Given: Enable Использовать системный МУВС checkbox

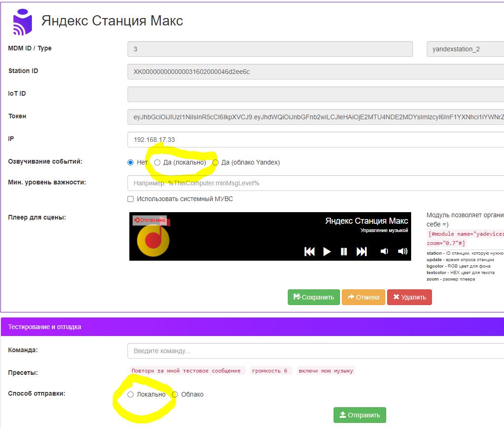Looking at the screenshot, I should 130,199.
